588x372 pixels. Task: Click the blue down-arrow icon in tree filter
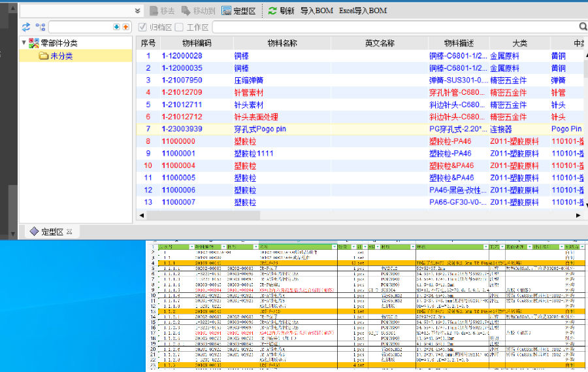point(117,27)
